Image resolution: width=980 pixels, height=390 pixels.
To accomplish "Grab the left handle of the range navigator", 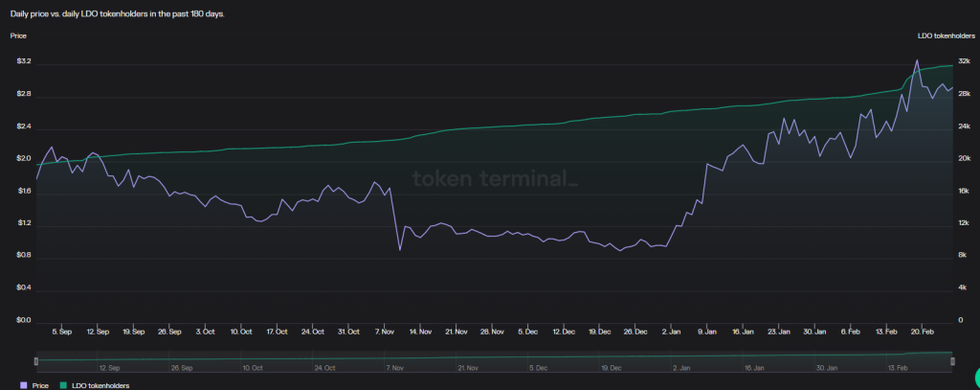I will point(36,361).
